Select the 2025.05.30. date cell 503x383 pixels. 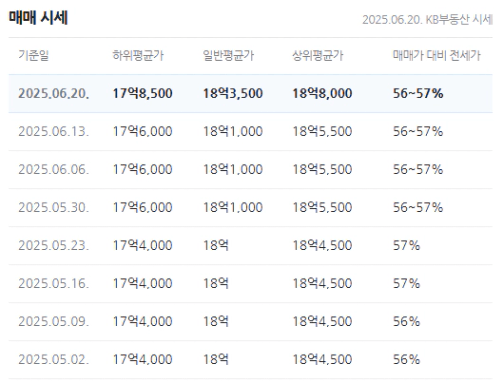click(54, 207)
